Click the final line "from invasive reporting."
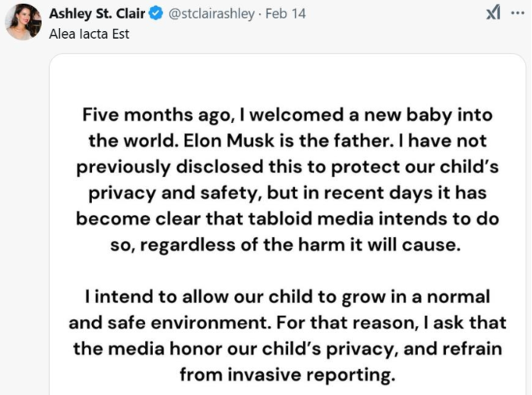Screen dimensions: 532x395 click(289, 374)
